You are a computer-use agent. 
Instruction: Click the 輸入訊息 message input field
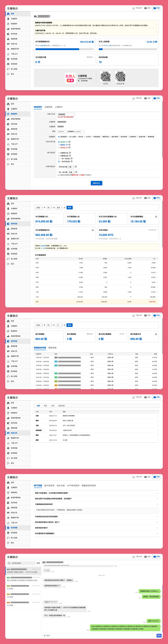click(99, 635)
